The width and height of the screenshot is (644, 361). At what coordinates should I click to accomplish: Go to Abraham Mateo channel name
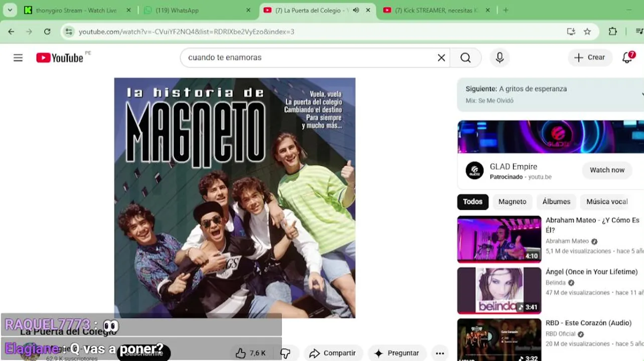tap(567, 241)
